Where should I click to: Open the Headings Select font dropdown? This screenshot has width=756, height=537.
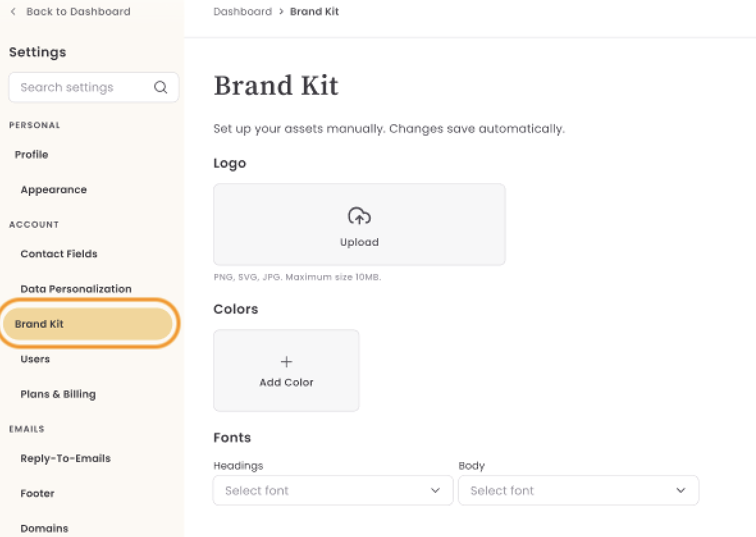click(x=333, y=490)
